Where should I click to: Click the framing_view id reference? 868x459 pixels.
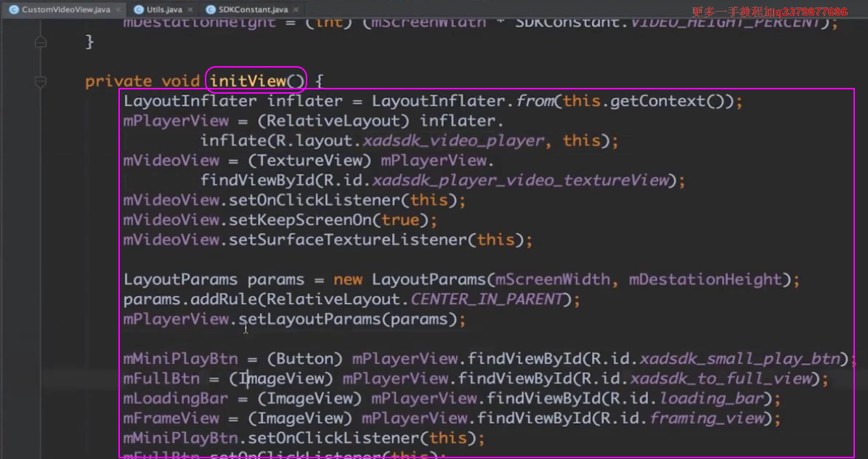pos(707,418)
